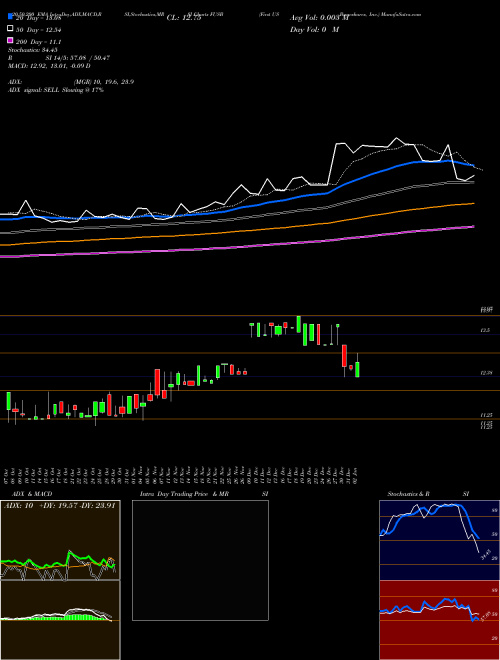Click the last green candlestick on the price chart
The width and height of the screenshot is (500, 660).
tap(357, 369)
